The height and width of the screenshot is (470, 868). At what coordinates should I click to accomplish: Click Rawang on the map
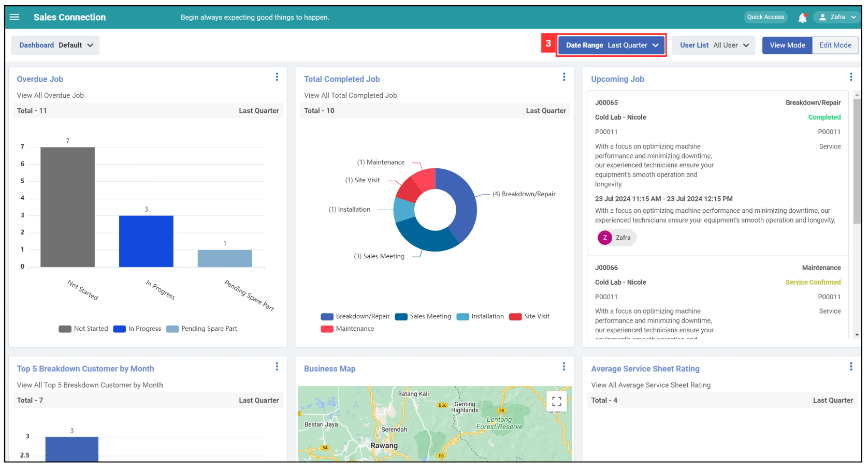384,446
